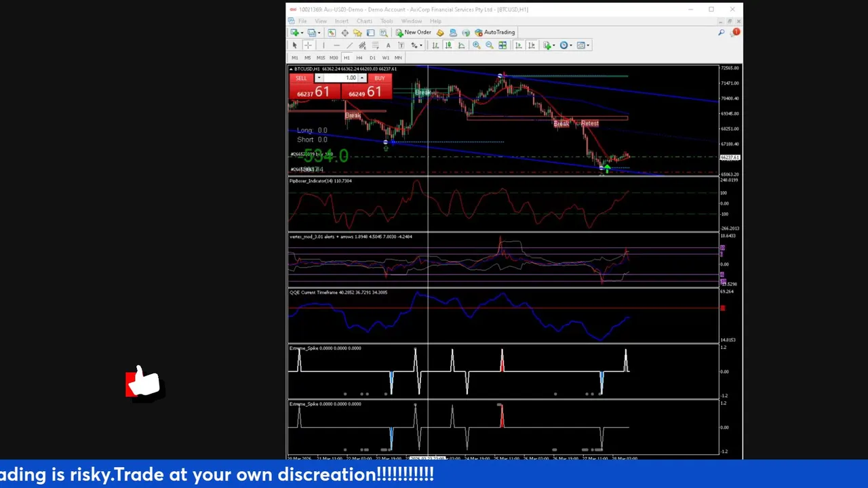Switch to M15 timeframe
The width and height of the screenshot is (868, 488).
(321, 58)
